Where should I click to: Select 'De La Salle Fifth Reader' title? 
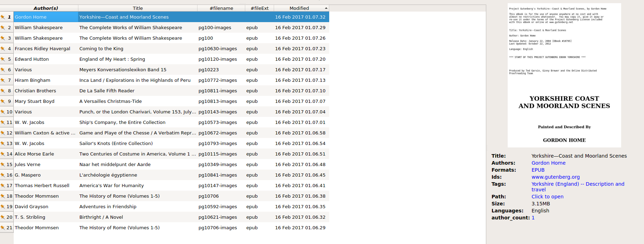[138, 91]
